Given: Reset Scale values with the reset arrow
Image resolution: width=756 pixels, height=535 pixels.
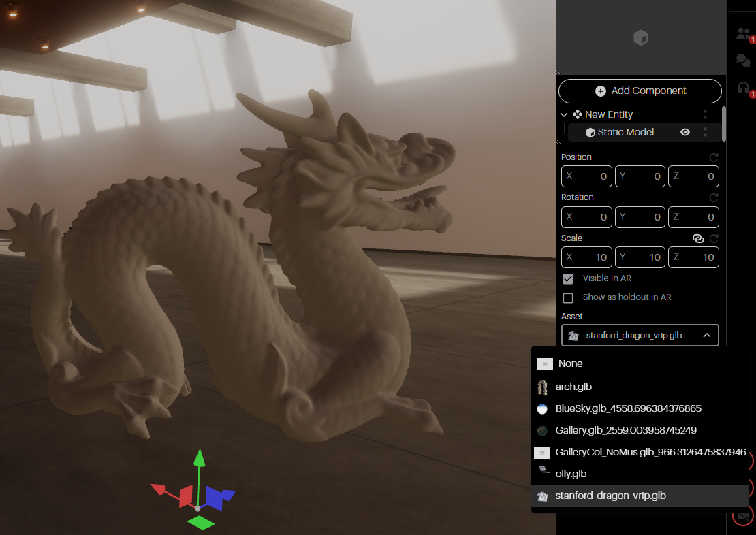Looking at the screenshot, I should (714, 238).
